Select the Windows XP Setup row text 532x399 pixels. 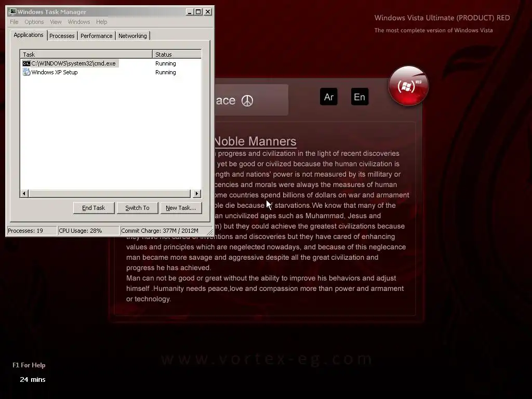tap(54, 72)
